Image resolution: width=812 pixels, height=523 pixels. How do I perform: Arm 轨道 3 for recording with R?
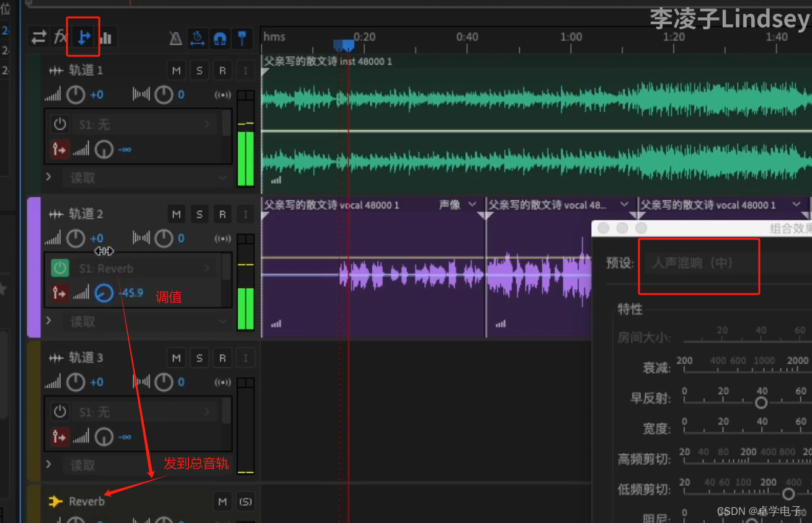click(222, 358)
